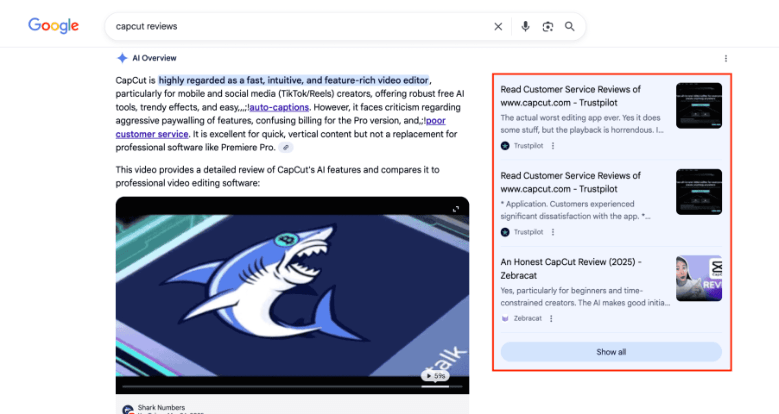Click the magnifying glass search button
The image size is (779, 414).
(x=570, y=26)
